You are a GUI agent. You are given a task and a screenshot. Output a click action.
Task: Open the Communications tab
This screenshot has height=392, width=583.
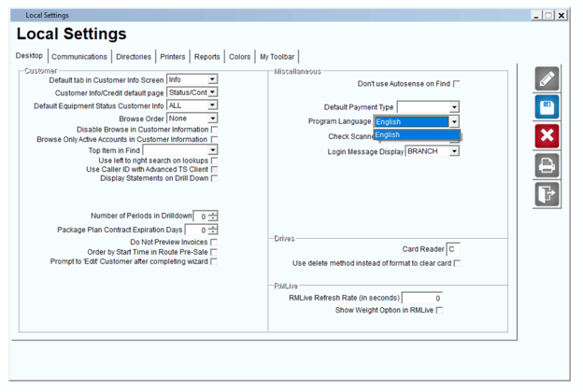pyautogui.click(x=79, y=57)
